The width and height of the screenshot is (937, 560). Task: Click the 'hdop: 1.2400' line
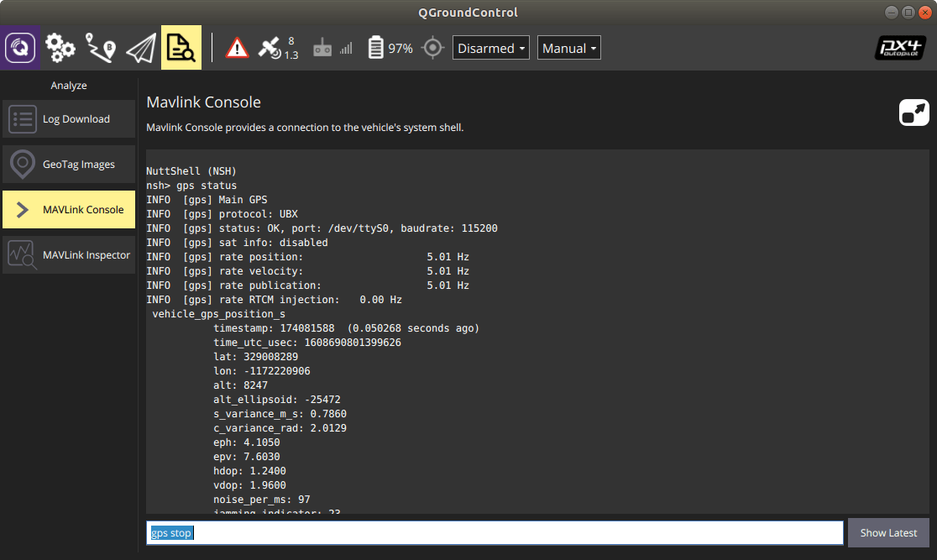pos(250,471)
